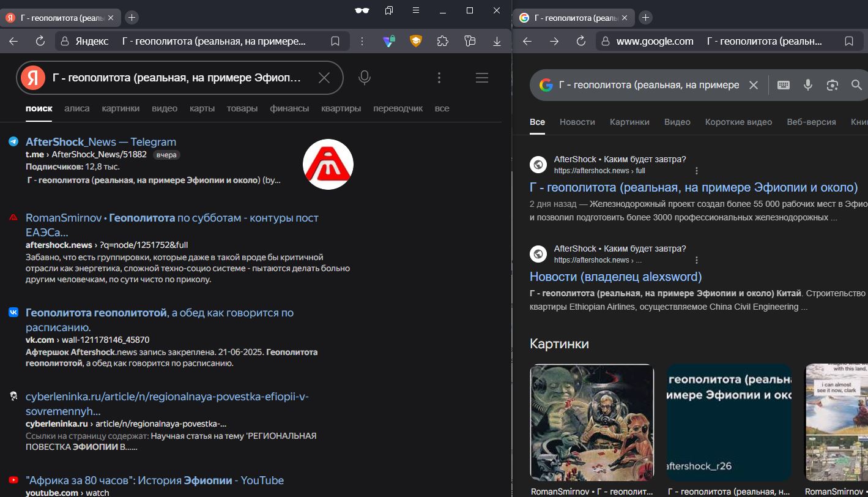
Task: Open Google Lens image search
Action: pyautogui.click(x=832, y=85)
